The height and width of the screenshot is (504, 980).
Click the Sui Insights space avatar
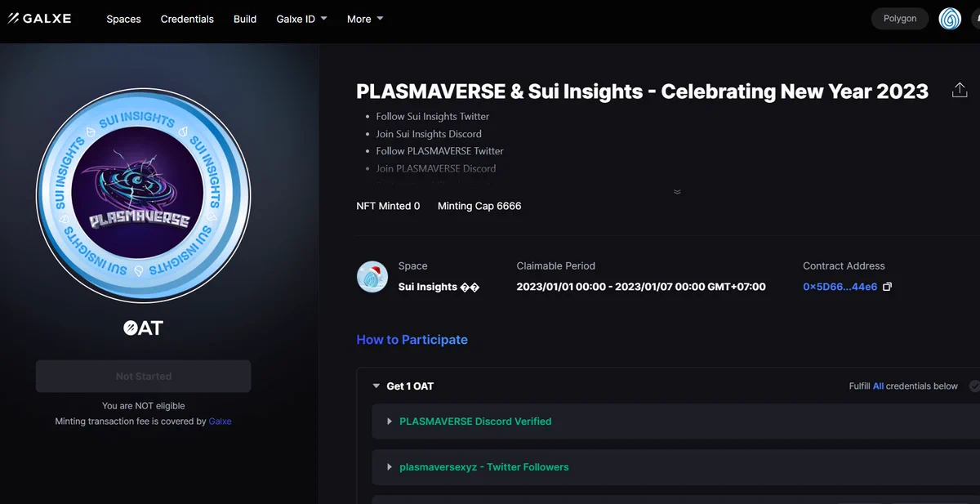(372, 276)
